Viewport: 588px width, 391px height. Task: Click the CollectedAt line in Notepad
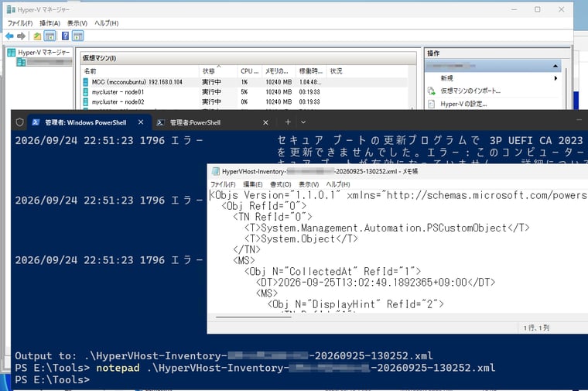[x=333, y=271]
